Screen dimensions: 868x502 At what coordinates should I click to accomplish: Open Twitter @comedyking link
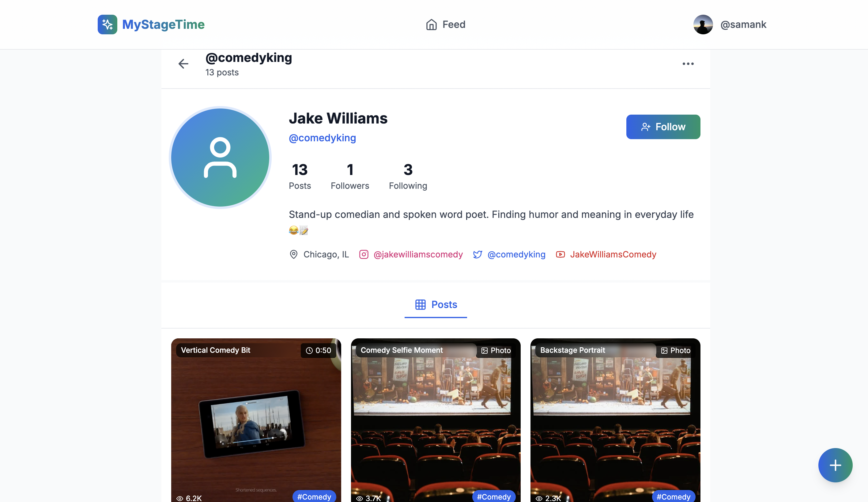(516, 254)
